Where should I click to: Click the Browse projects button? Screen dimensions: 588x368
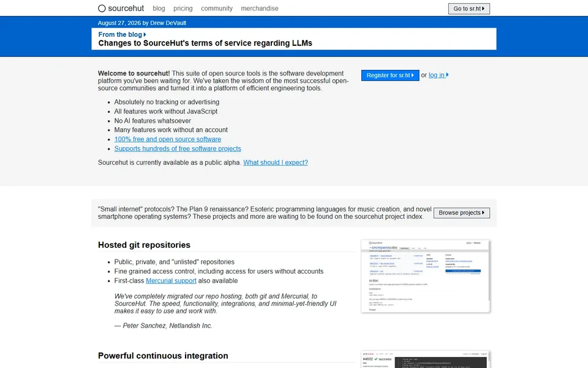(x=462, y=213)
